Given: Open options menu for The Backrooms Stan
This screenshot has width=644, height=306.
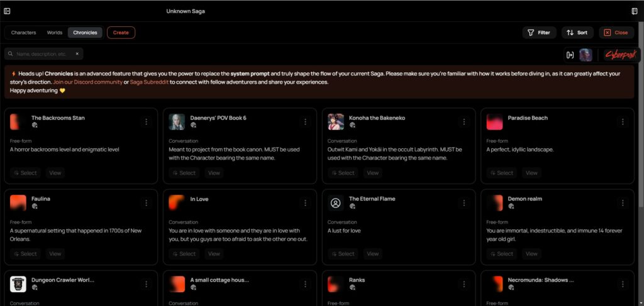Looking at the screenshot, I should click(146, 122).
